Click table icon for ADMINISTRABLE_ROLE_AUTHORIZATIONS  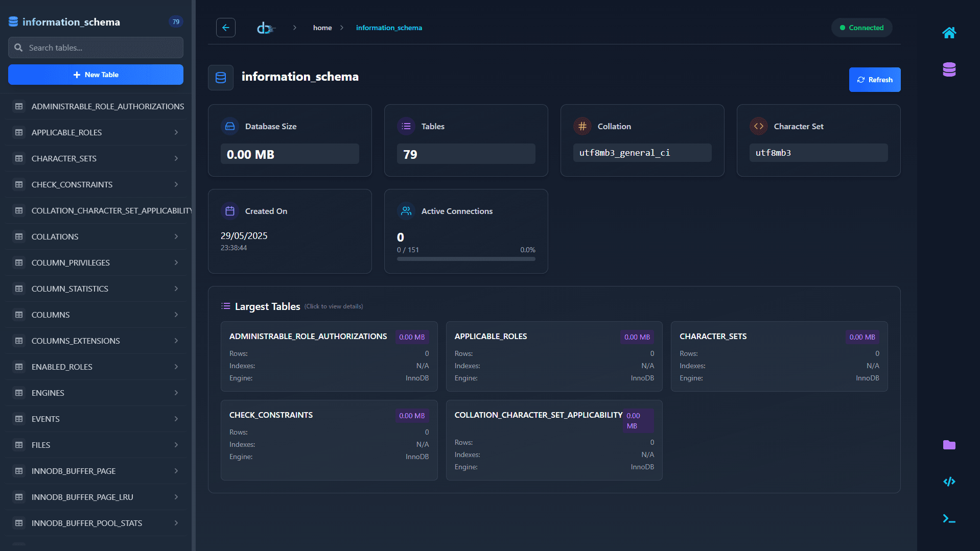pyautogui.click(x=19, y=106)
